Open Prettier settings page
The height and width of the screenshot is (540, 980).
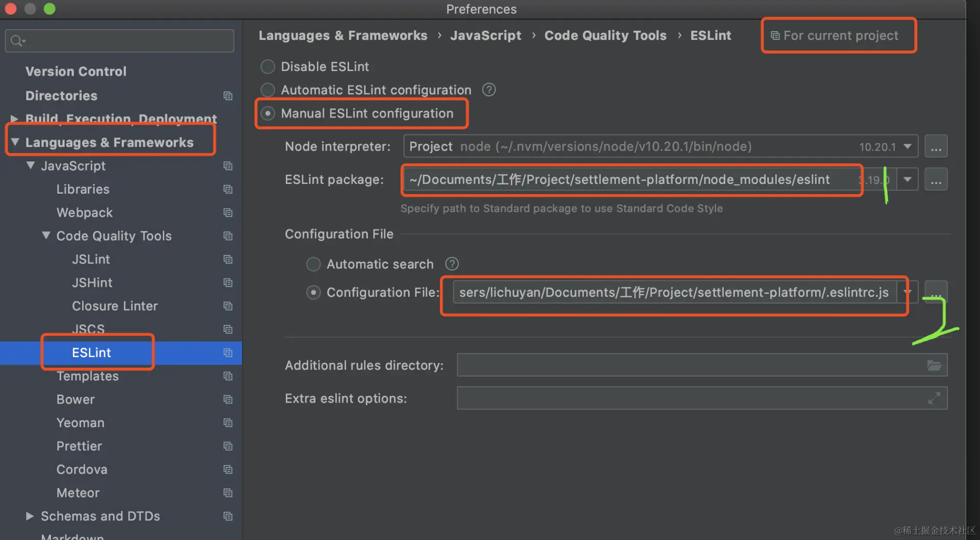(79, 446)
